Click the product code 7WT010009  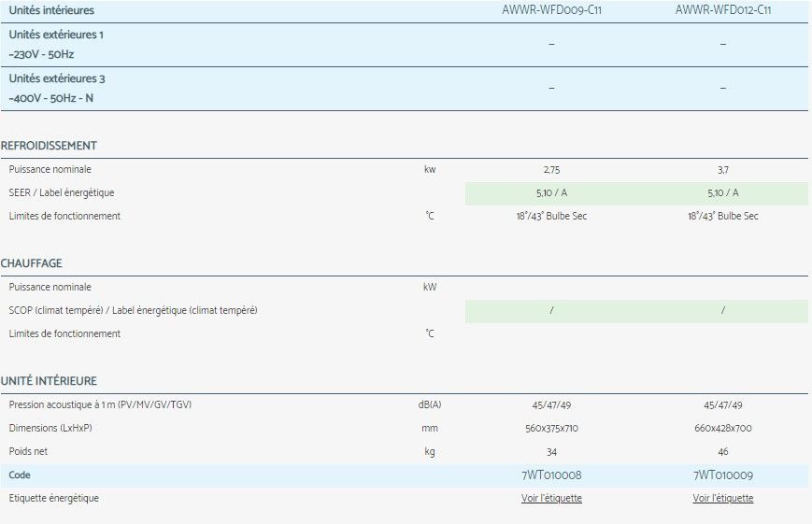(x=722, y=475)
